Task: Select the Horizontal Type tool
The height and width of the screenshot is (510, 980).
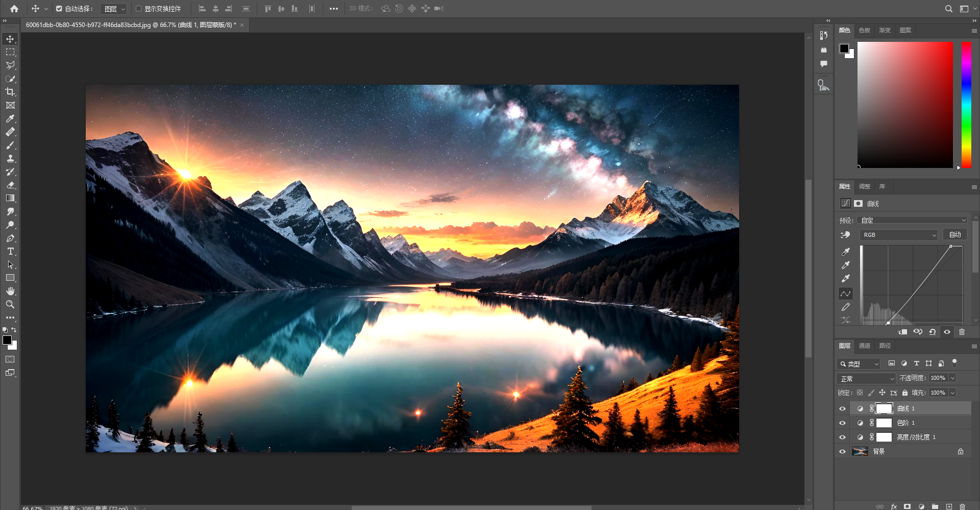Action: click(10, 251)
